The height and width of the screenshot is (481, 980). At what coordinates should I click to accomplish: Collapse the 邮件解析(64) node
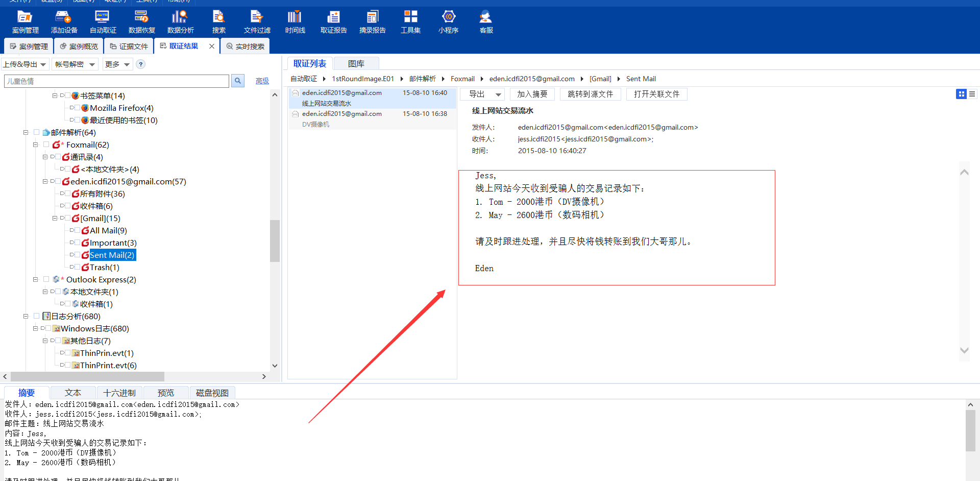26,132
